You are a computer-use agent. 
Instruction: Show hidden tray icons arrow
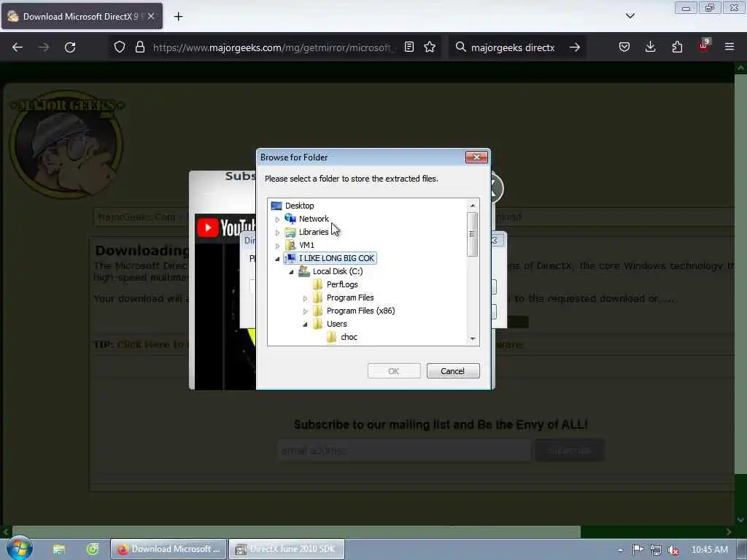point(620,550)
